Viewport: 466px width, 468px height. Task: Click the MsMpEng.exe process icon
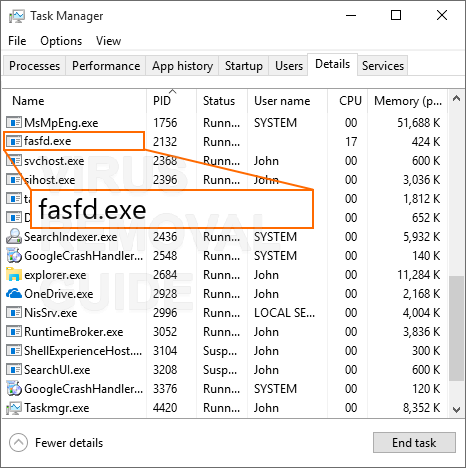(14, 123)
